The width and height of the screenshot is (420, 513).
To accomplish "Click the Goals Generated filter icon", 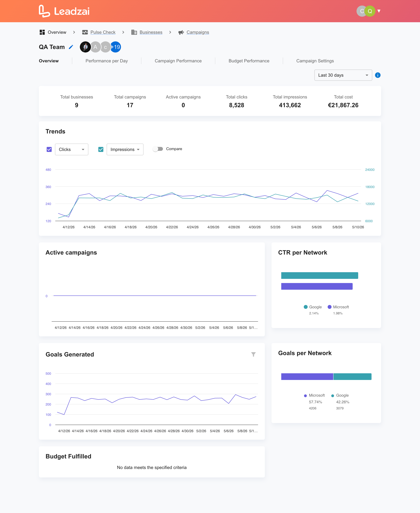I will point(253,354).
